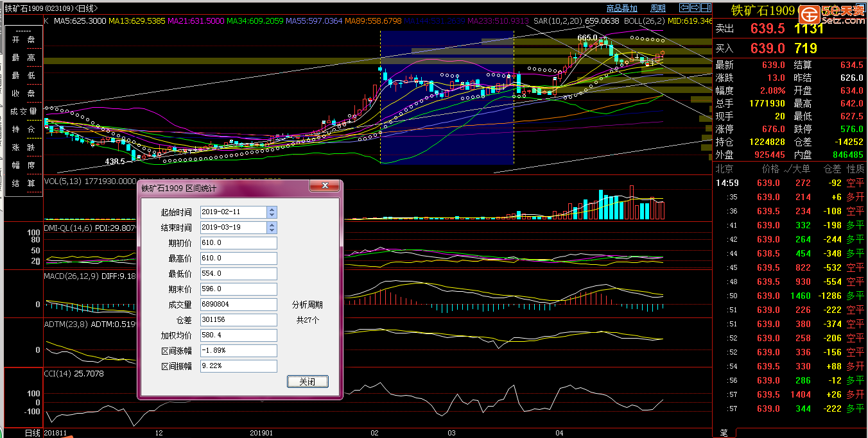Viewport: 868px width, 438px height.
Task: Click the 14:59 tick row
Action: (790, 183)
